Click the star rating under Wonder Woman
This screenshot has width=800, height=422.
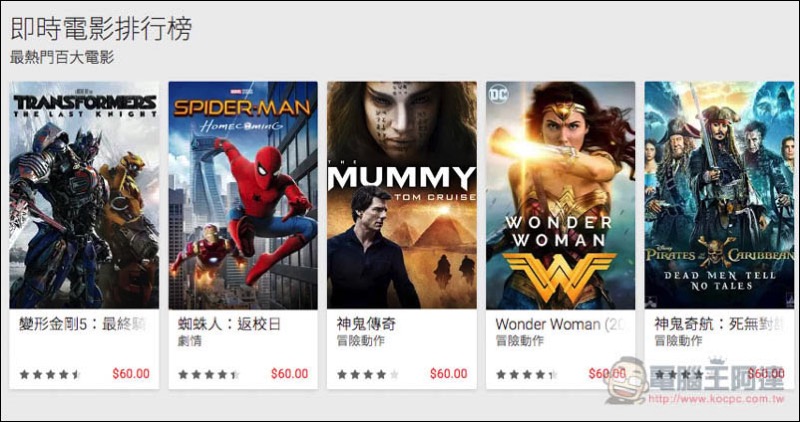526,375
